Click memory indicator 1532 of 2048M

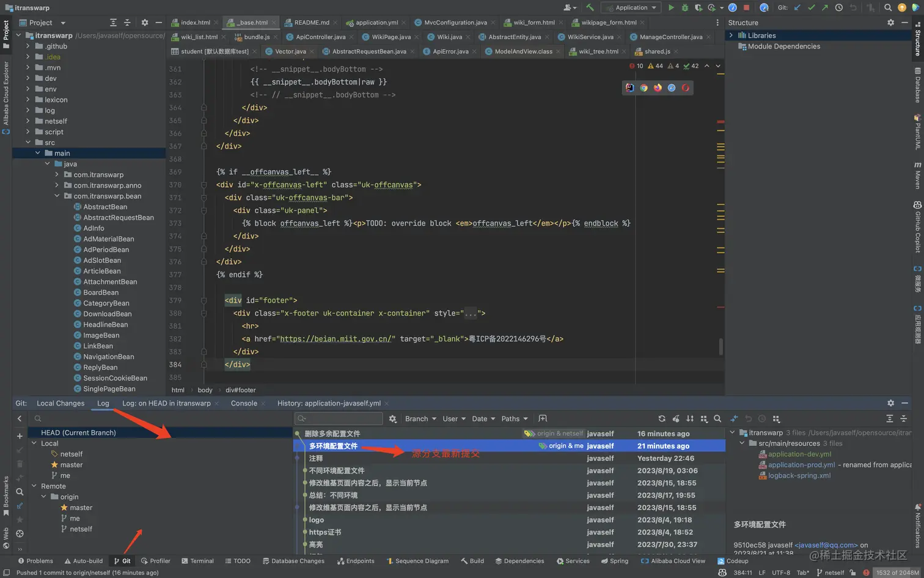tap(897, 572)
